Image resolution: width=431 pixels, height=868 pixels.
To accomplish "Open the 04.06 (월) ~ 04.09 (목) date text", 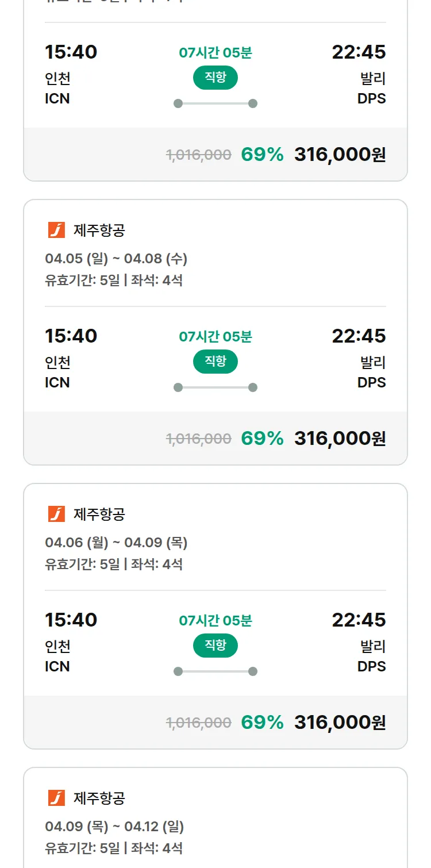I will (116, 543).
